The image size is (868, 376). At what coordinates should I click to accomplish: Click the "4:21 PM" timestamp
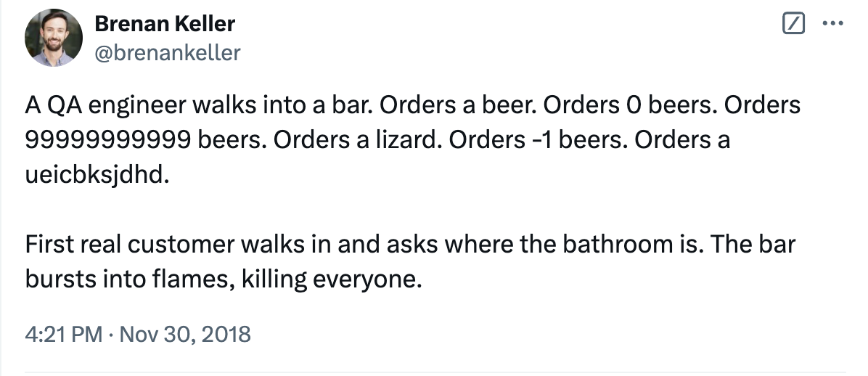point(62,334)
